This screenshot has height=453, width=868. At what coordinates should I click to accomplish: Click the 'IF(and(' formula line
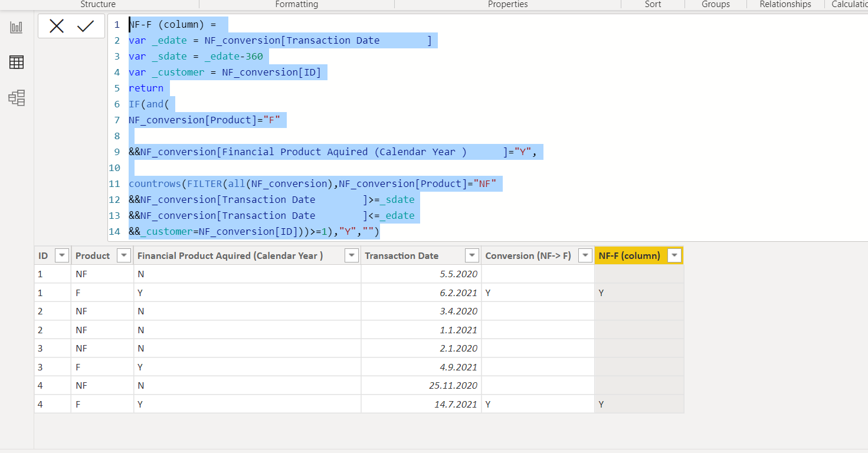click(149, 104)
